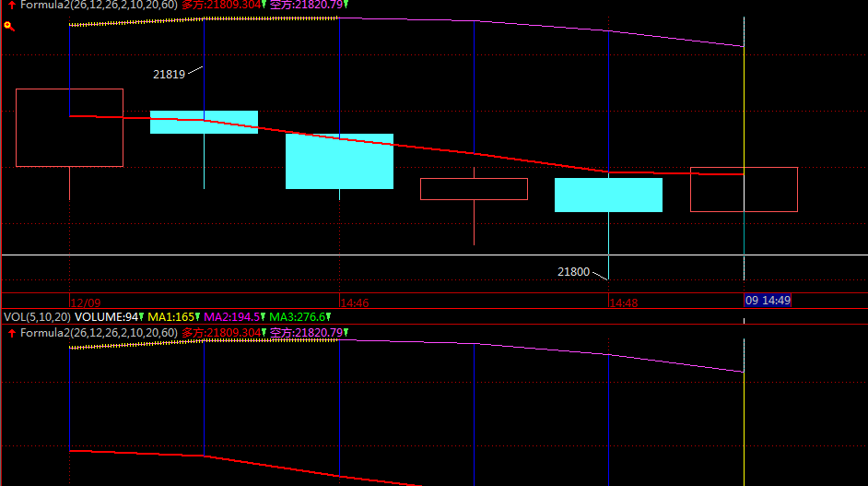This screenshot has width=868, height=486.
Task: Click the 14:48 time label on the axis
Action: (624, 303)
